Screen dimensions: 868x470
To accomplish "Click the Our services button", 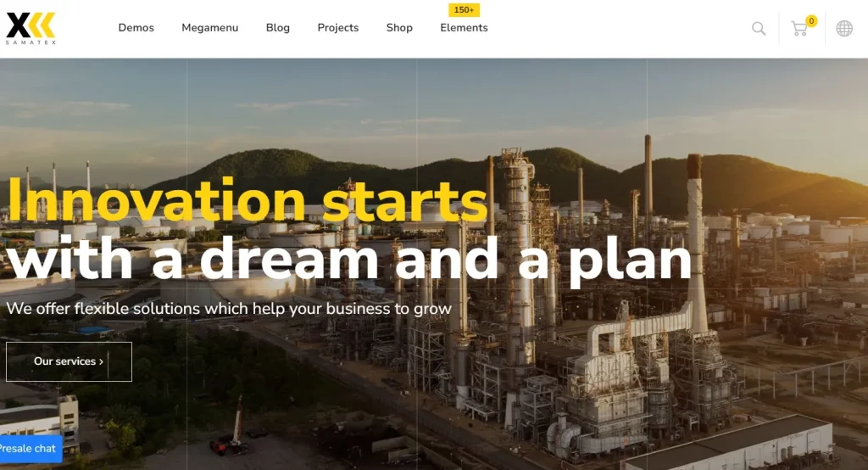I will coord(69,361).
